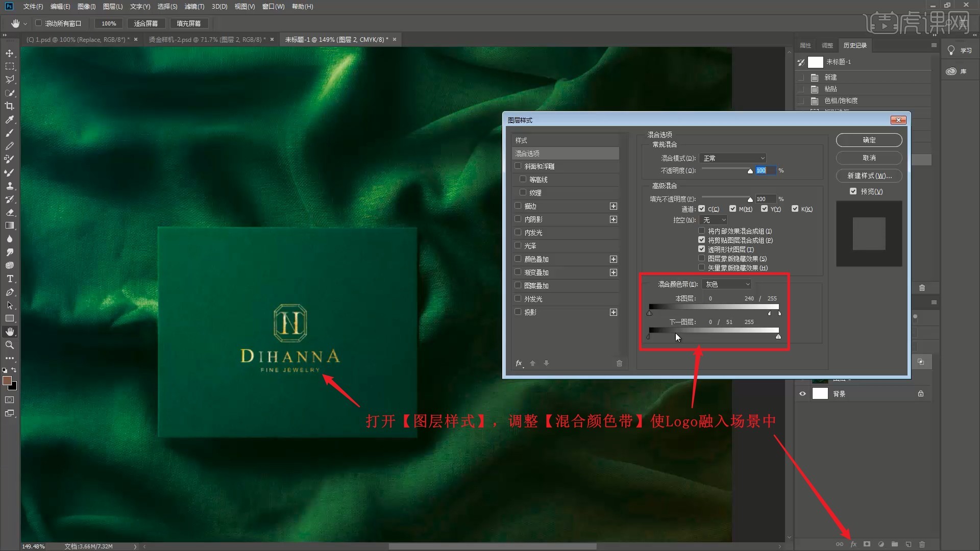Enable Bevel & Emboss (斜面和浮雕) checkbox
This screenshot has width=980, height=551.
[x=518, y=166]
